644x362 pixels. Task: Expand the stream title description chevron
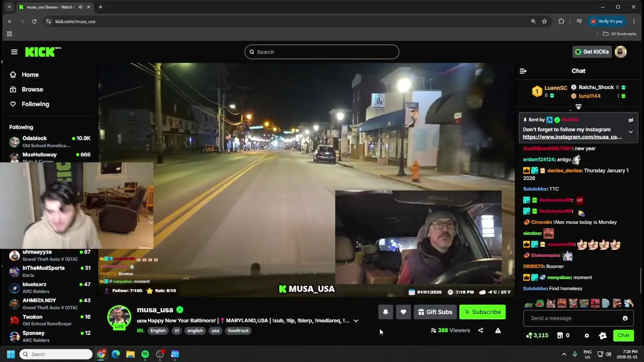pyautogui.click(x=356, y=321)
